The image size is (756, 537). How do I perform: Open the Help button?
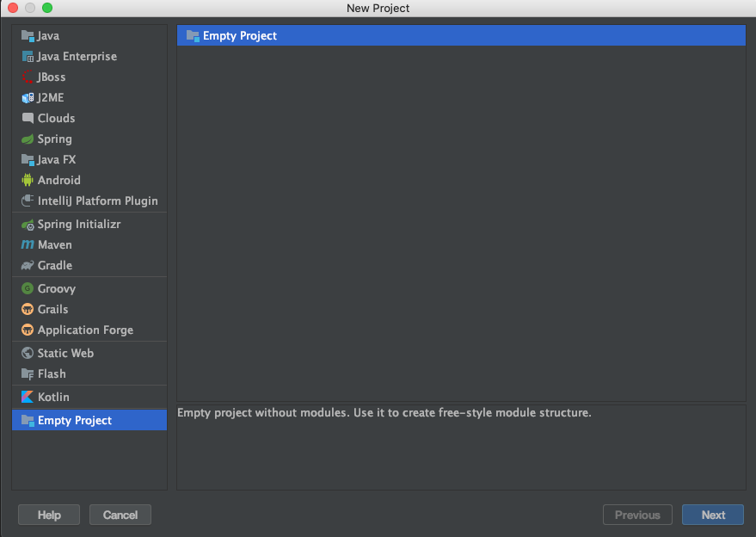pyautogui.click(x=49, y=515)
